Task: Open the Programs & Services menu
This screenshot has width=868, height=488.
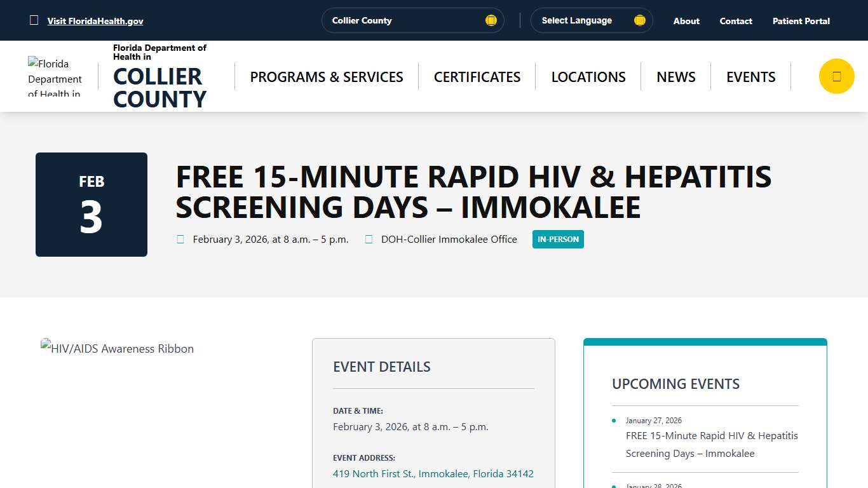Action: [x=326, y=76]
